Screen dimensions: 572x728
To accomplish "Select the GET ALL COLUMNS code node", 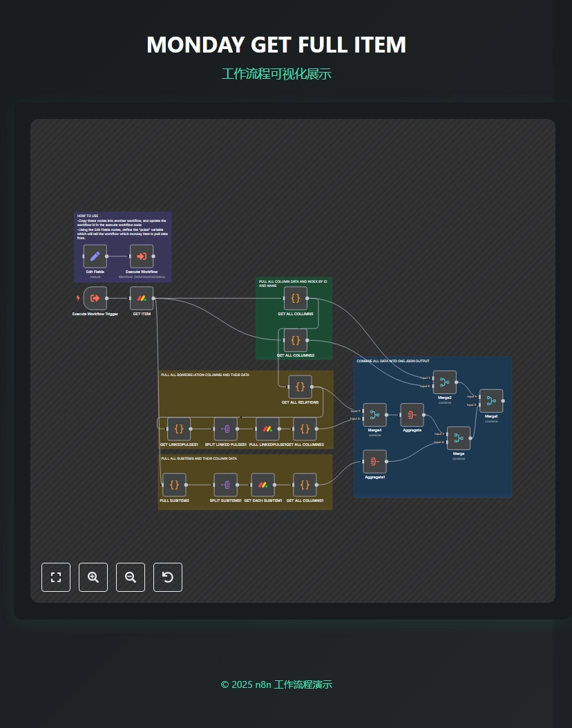I will (296, 299).
